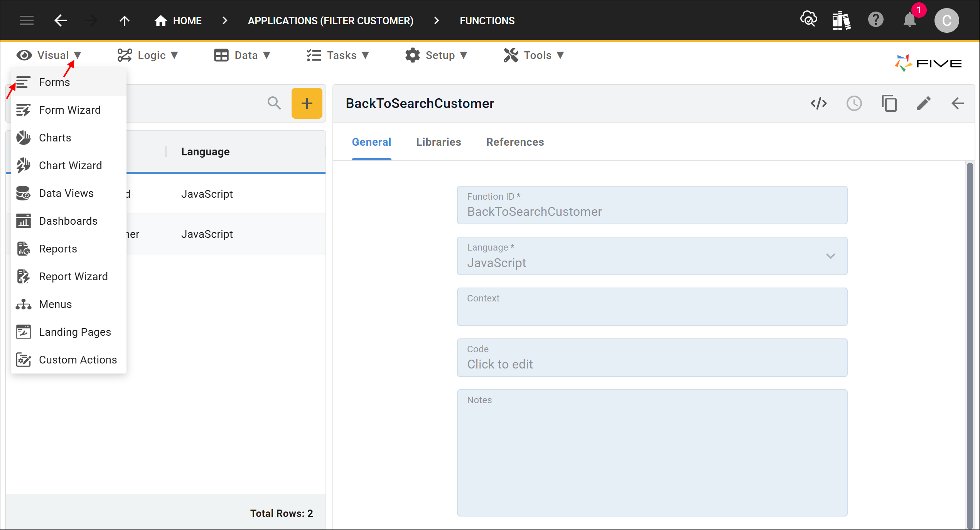Expand the Data menu
The height and width of the screenshot is (530, 980).
(242, 55)
